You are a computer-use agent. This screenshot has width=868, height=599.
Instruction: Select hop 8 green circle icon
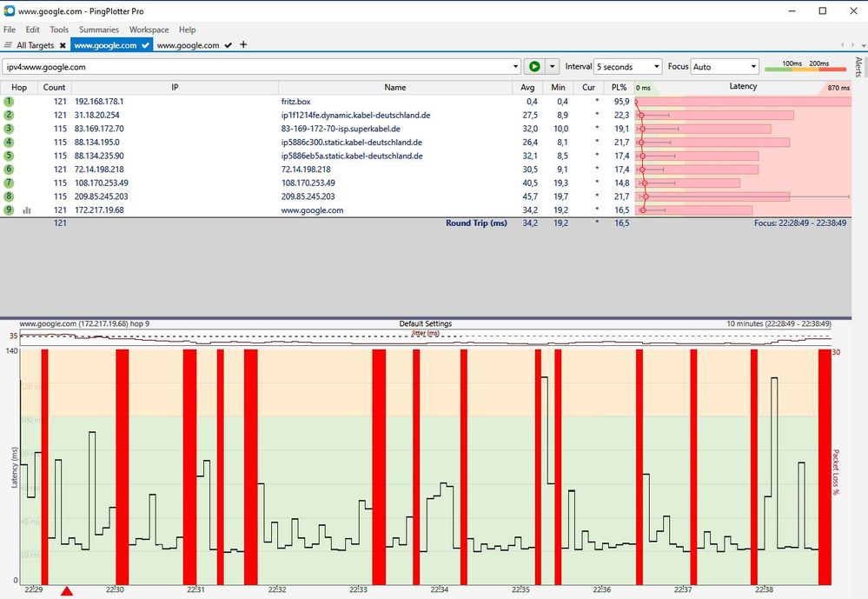pyautogui.click(x=9, y=196)
